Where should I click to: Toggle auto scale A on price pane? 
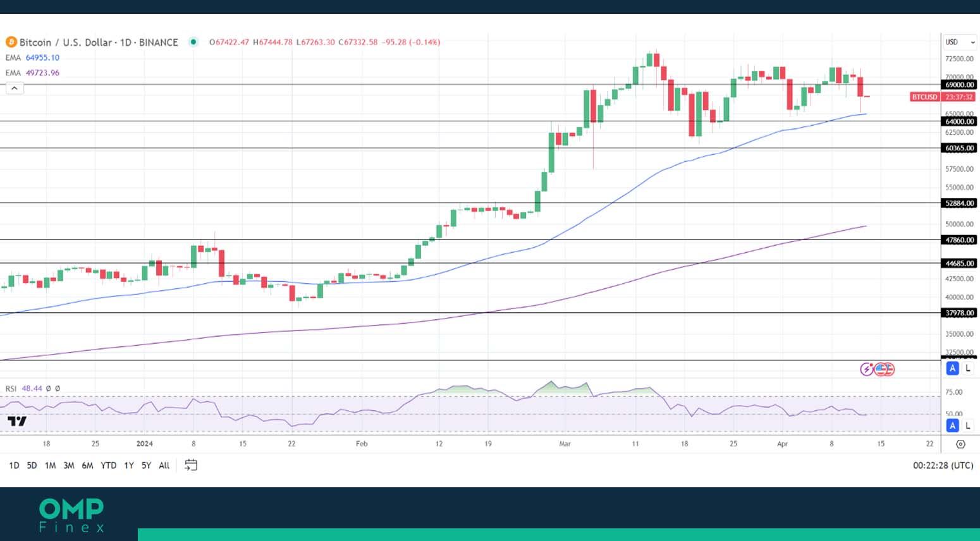(952, 368)
